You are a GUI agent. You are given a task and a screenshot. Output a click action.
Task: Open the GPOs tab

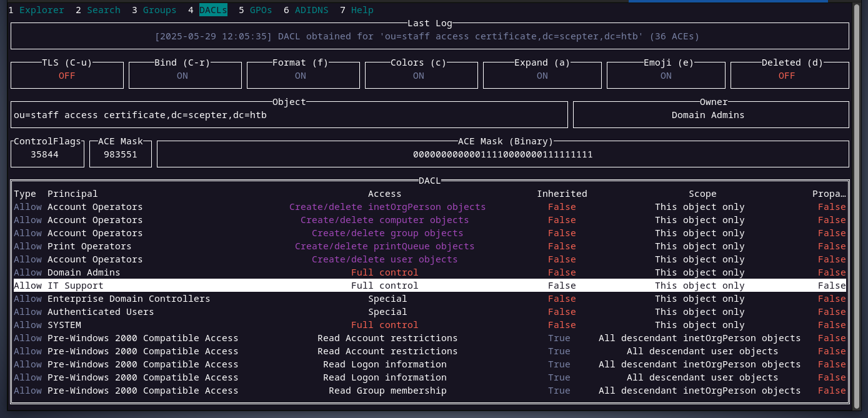[x=261, y=10]
